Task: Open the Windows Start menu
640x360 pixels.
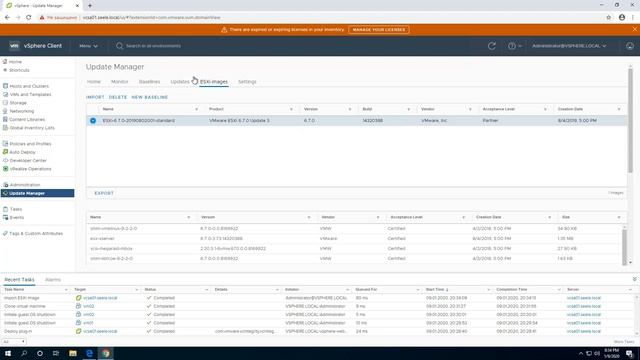Action: [x=8, y=353]
